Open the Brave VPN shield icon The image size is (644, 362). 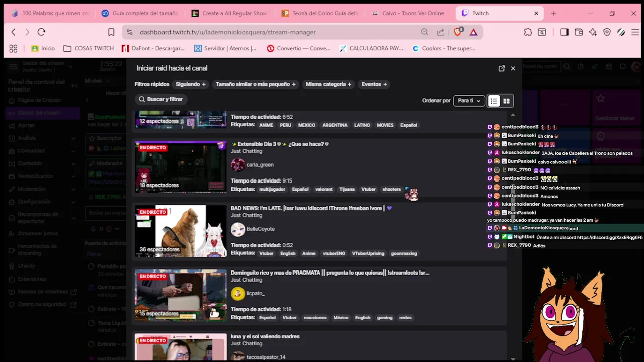coord(607,32)
